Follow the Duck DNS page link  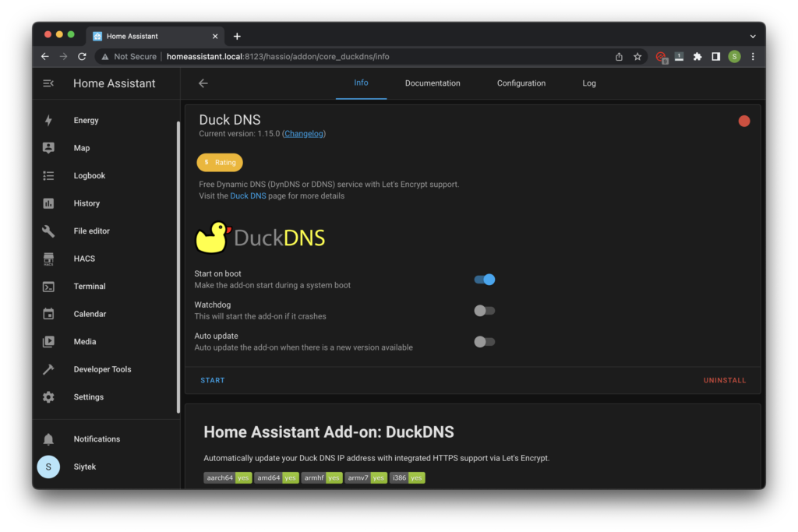[248, 196]
